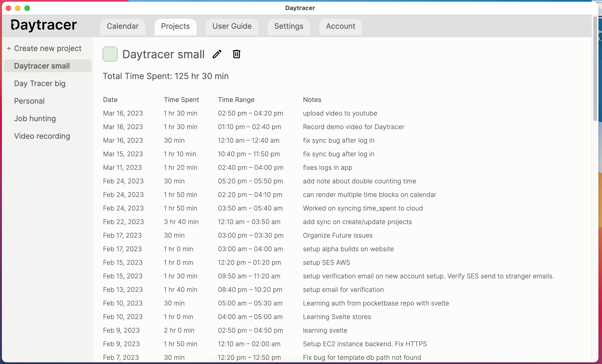Screen dimensions: 602x364
Task: Click 'Worked on syncing time_spent to cloud'
Action: coord(363,208)
